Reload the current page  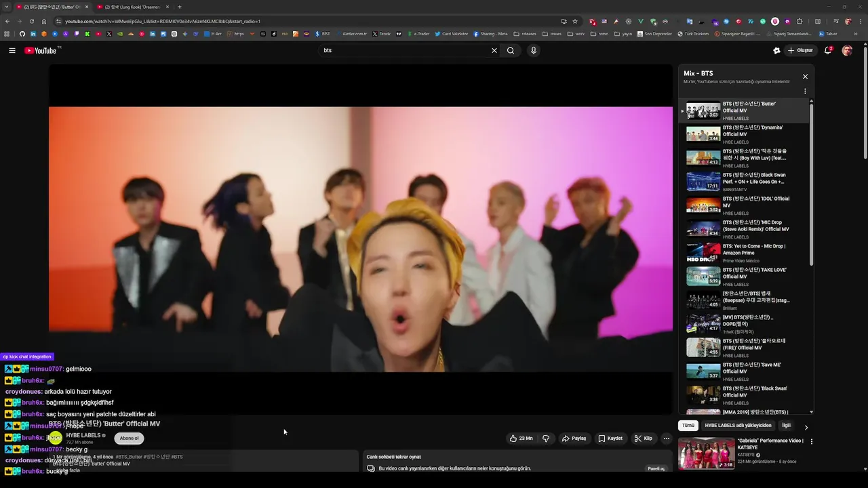click(x=32, y=21)
